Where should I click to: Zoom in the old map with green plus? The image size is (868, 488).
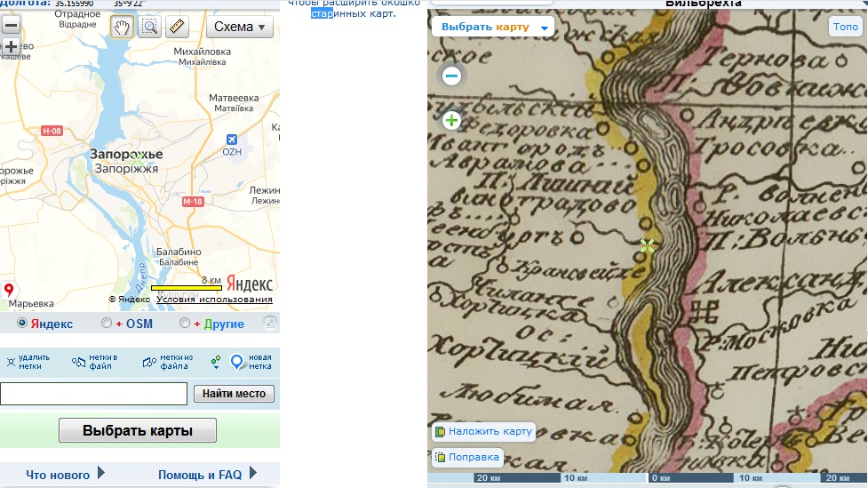(451, 120)
